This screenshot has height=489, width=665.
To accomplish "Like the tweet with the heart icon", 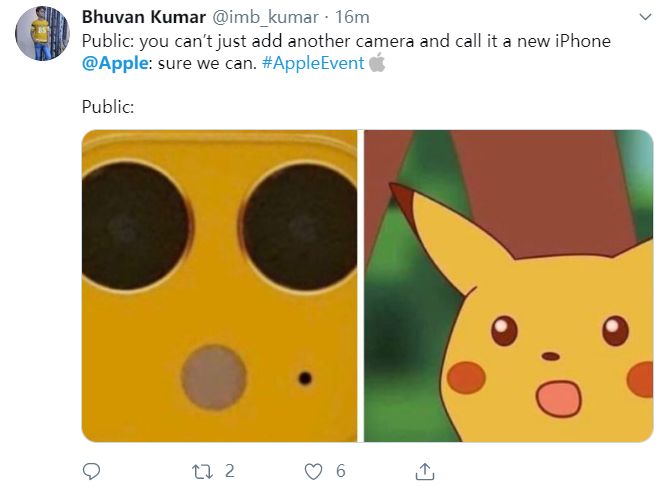I will pos(313,472).
